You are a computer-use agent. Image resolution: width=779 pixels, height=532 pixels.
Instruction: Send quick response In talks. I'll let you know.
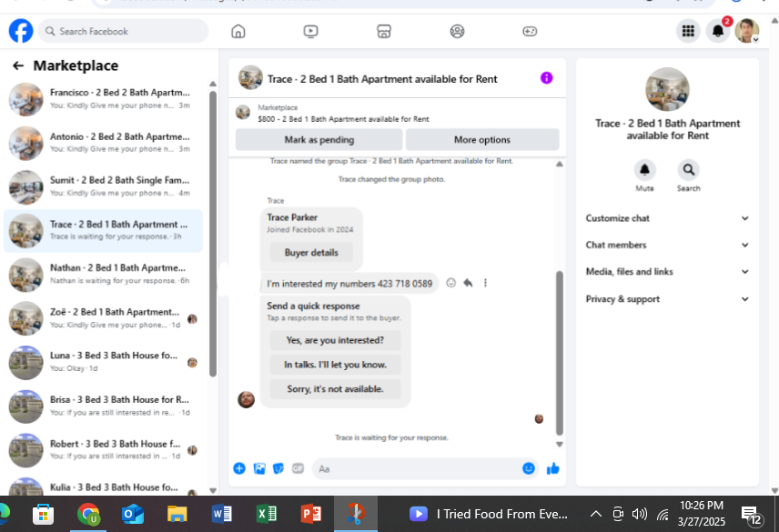coord(335,365)
